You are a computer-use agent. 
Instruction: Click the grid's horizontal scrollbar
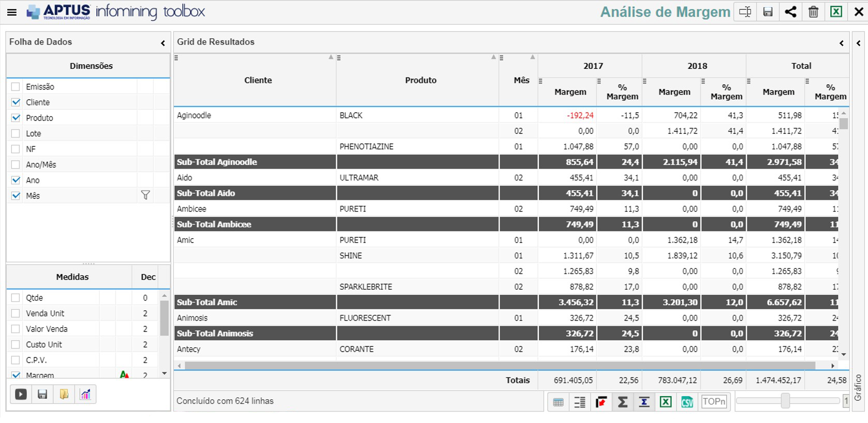(x=499, y=366)
